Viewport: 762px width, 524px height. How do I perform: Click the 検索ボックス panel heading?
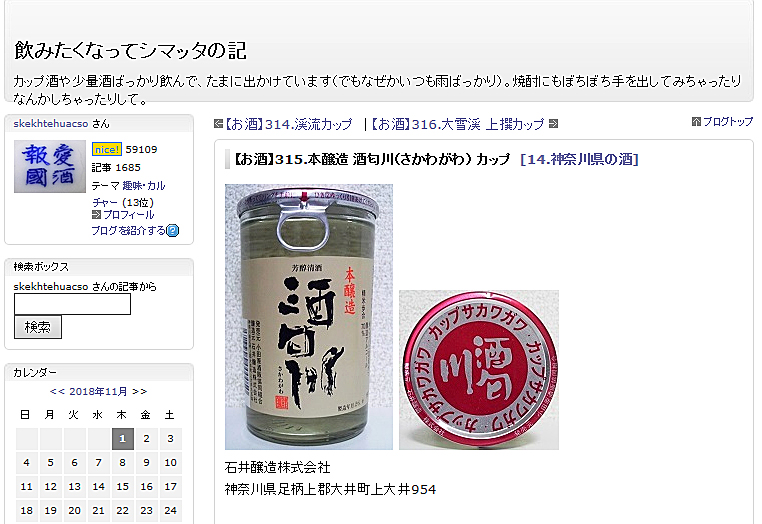click(41, 266)
